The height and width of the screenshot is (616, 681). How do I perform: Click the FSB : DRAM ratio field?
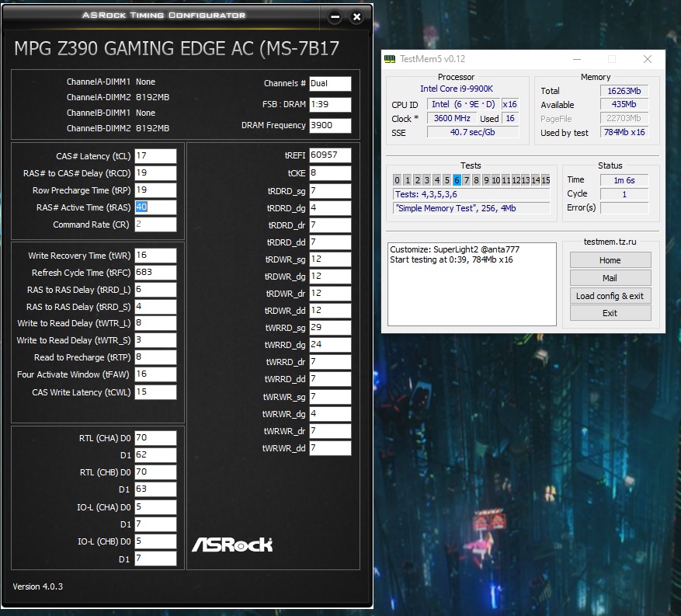[330, 104]
